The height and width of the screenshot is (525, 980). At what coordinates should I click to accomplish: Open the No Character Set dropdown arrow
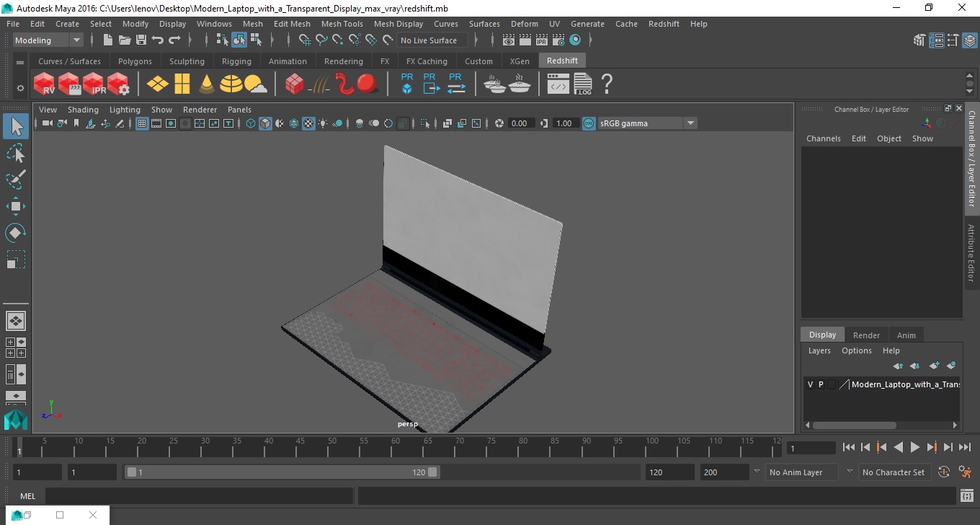point(850,472)
